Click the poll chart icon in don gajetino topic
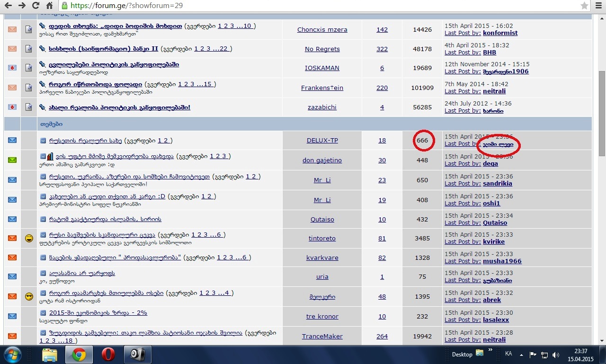Viewport: 606px width, 364px height. [50, 156]
